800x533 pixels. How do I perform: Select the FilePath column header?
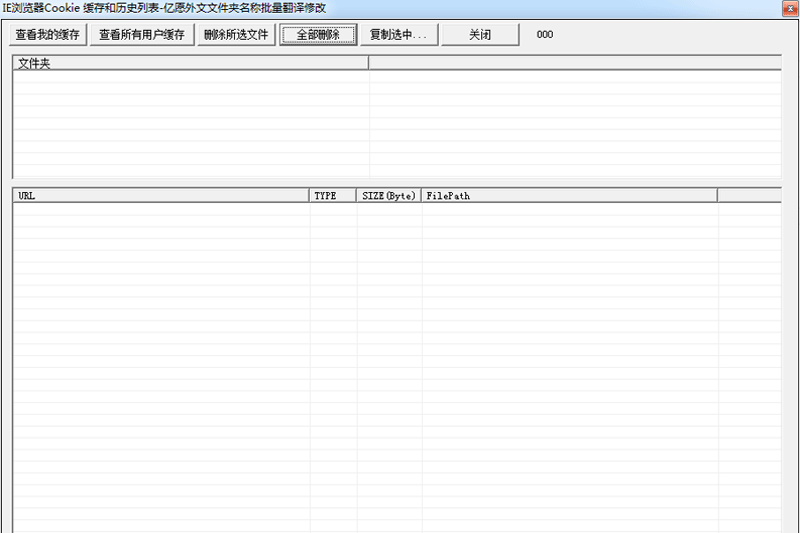[569, 196]
